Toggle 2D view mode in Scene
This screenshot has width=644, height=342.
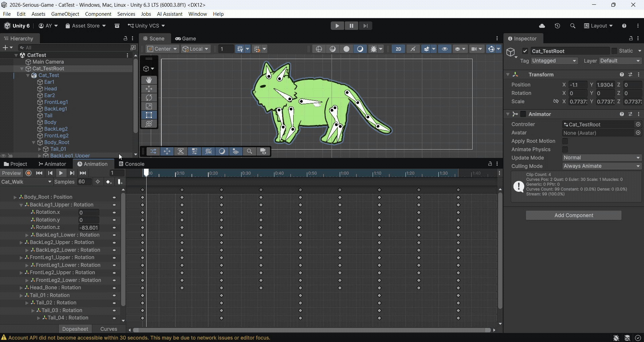click(398, 49)
